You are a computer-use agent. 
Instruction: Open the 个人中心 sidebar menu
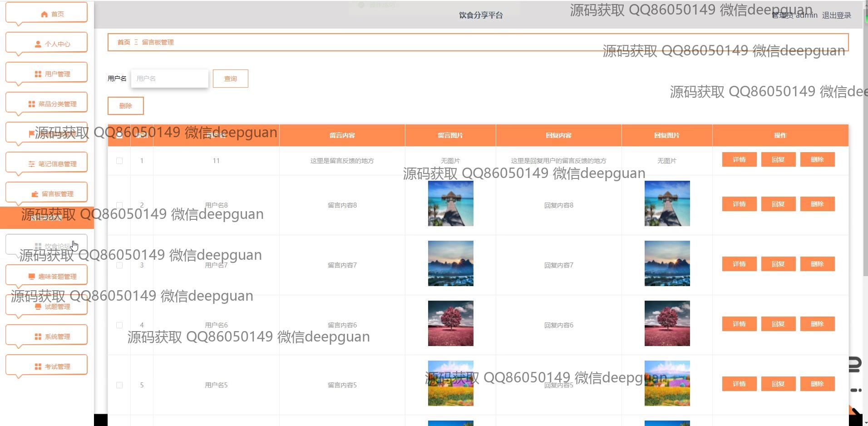click(46, 43)
